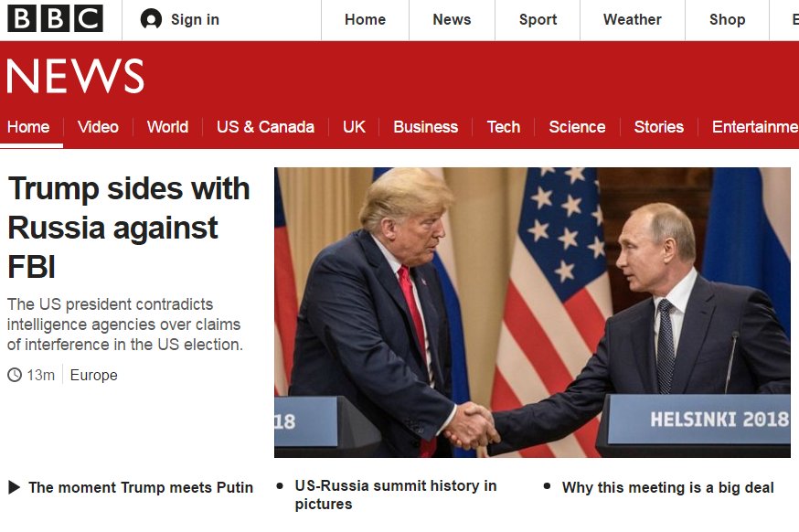Open the Sign in link
The width and height of the screenshot is (799, 532).
pos(195,19)
